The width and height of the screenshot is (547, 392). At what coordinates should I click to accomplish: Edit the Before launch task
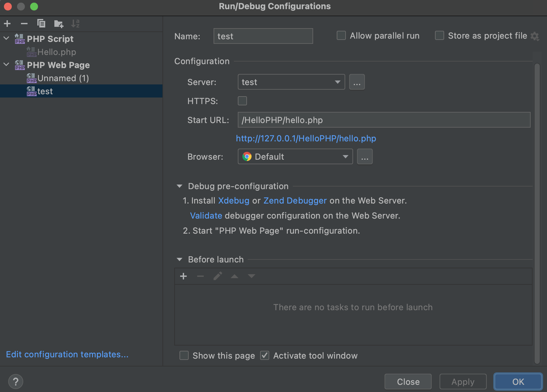click(218, 276)
